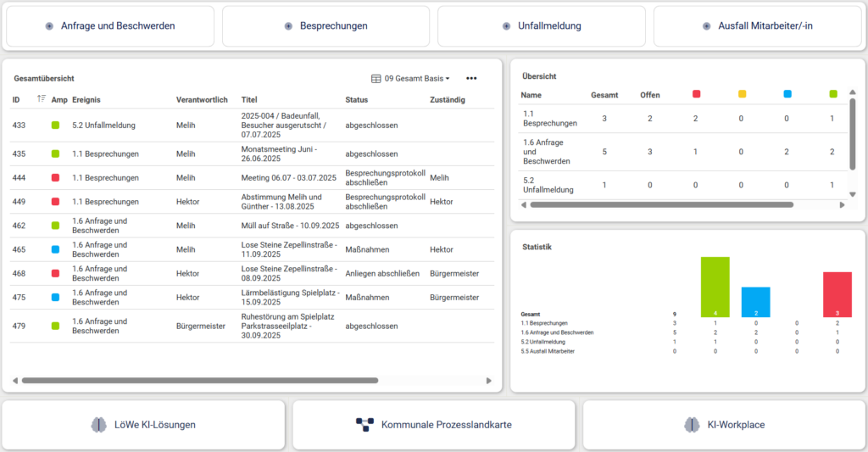Click the scroll down arrow in Übersicht panel
Screen dimensions: 868x452
click(x=853, y=194)
